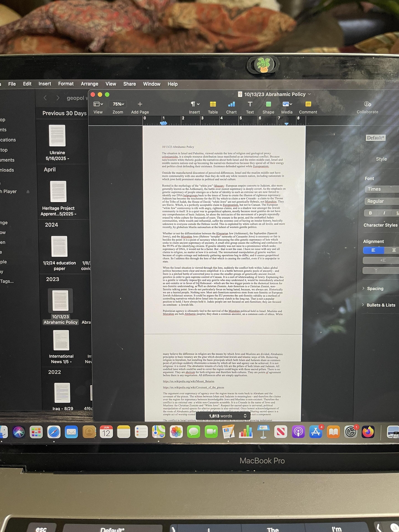Click the Add Page plus icon
Image resolution: width=399 pixels, height=532 pixels.
(x=140, y=104)
